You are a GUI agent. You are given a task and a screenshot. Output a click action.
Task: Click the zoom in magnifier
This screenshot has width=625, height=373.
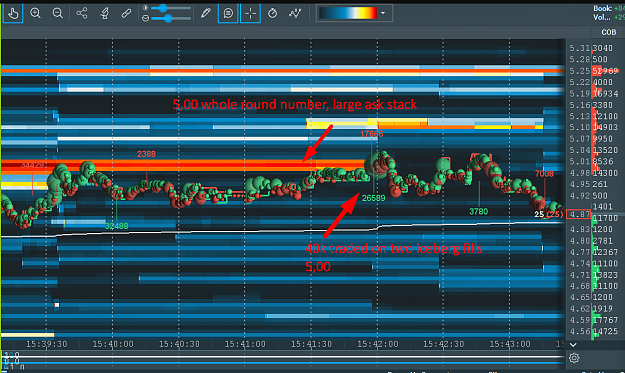[35, 14]
